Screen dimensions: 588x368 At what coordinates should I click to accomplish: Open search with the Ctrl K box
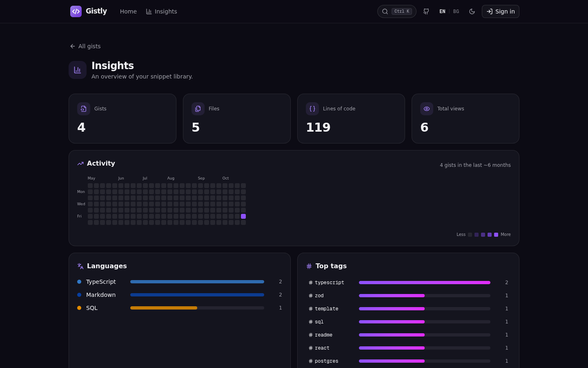coord(397,11)
